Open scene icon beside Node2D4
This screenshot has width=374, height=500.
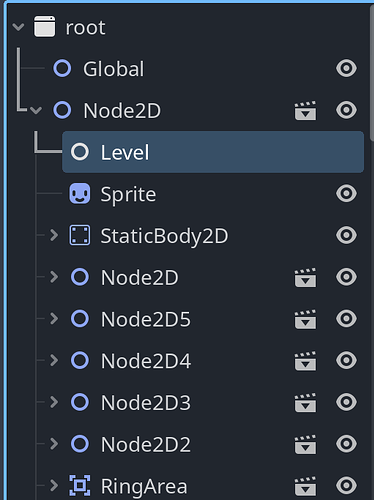click(305, 361)
